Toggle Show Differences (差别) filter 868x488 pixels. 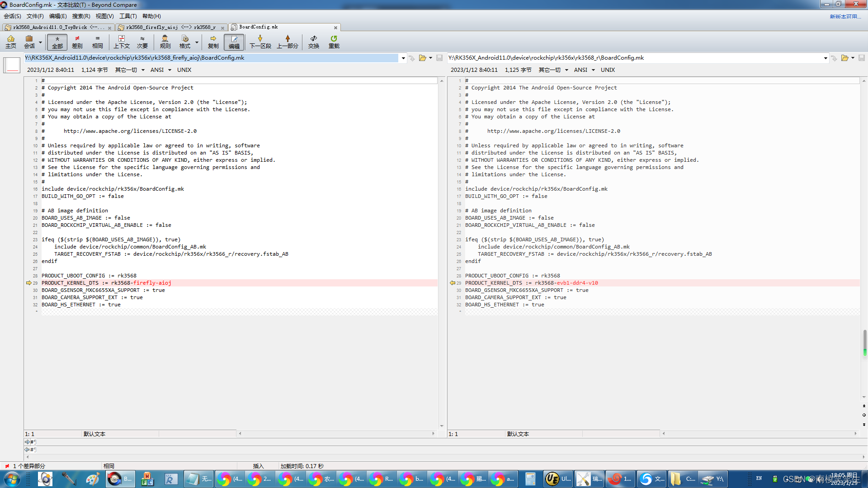77,42
